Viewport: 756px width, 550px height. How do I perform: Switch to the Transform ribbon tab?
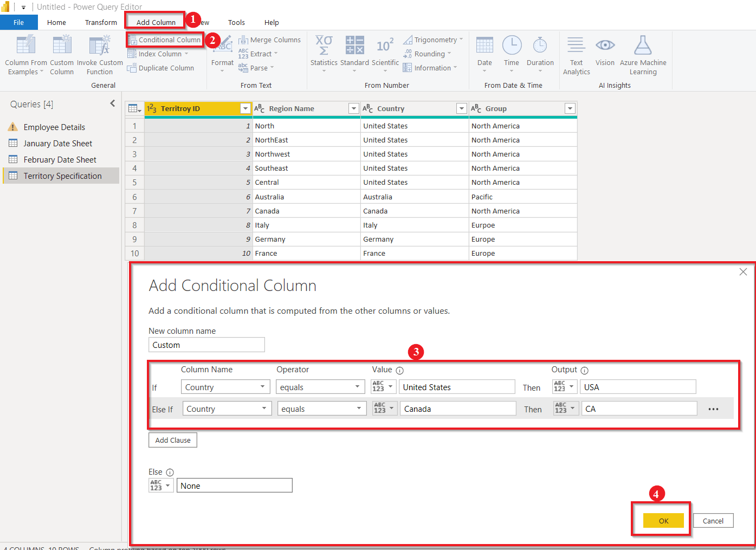(x=100, y=22)
